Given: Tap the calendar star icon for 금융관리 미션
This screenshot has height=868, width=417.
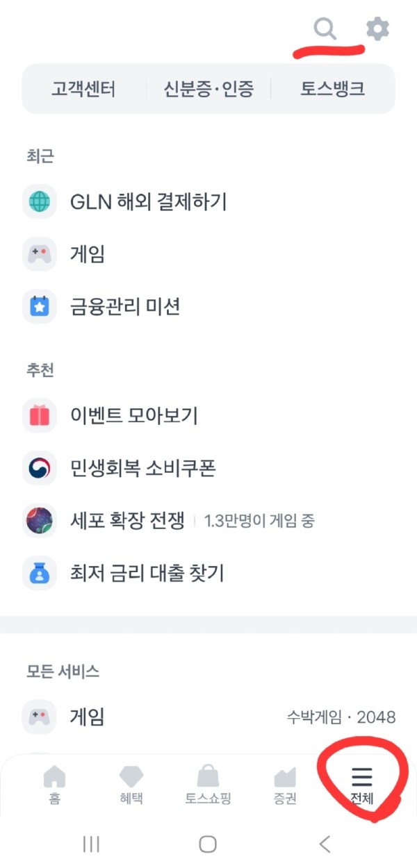Looking at the screenshot, I should (x=40, y=306).
